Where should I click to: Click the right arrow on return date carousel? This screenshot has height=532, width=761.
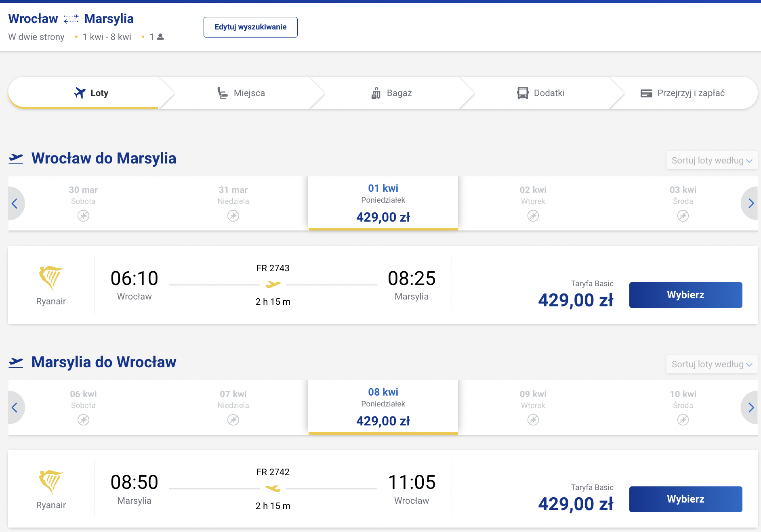pyautogui.click(x=750, y=408)
